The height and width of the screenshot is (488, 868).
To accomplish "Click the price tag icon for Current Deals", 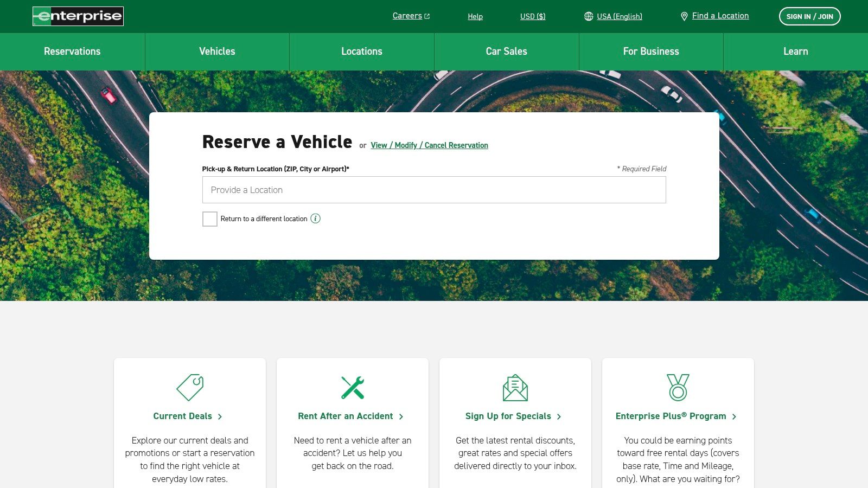I will tap(190, 387).
